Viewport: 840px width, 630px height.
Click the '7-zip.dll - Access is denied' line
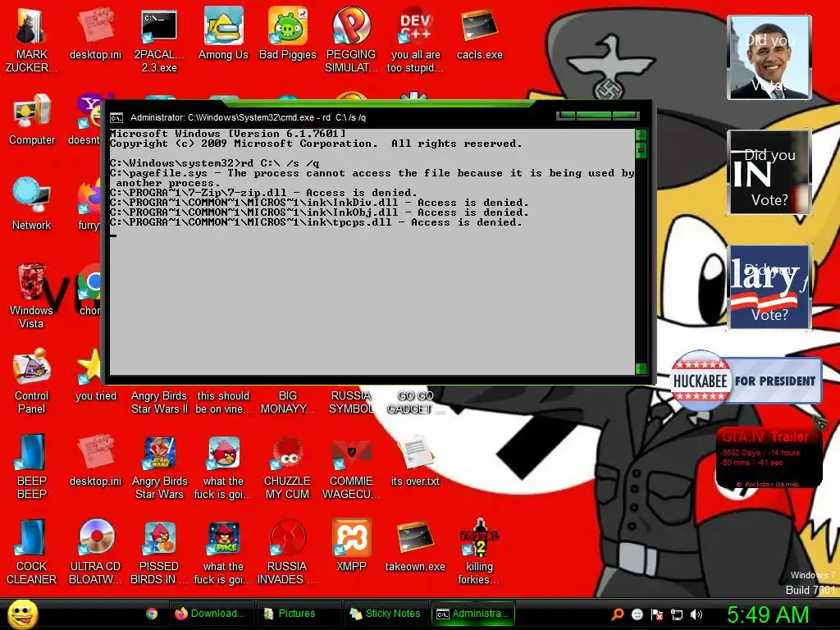(x=263, y=193)
